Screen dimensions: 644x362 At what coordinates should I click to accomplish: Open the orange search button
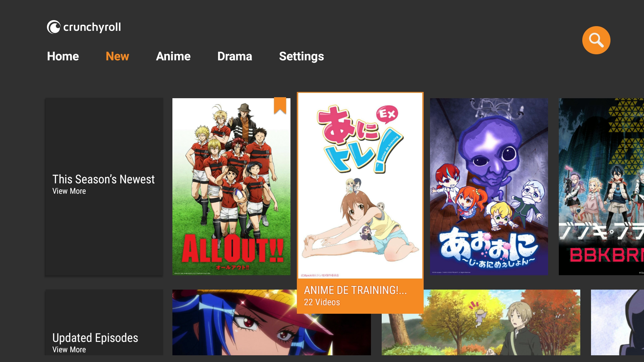[596, 40]
